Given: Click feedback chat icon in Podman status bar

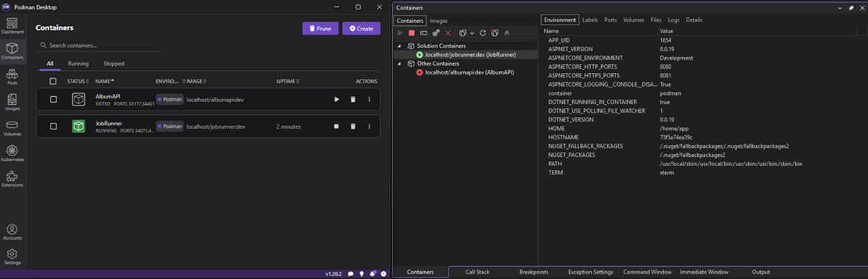Looking at the screenshot, I should (350, 274).
